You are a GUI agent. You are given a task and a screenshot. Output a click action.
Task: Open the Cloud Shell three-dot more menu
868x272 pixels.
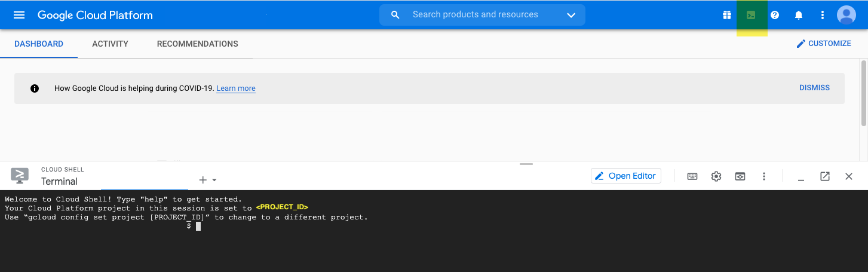tap(764, 176)
